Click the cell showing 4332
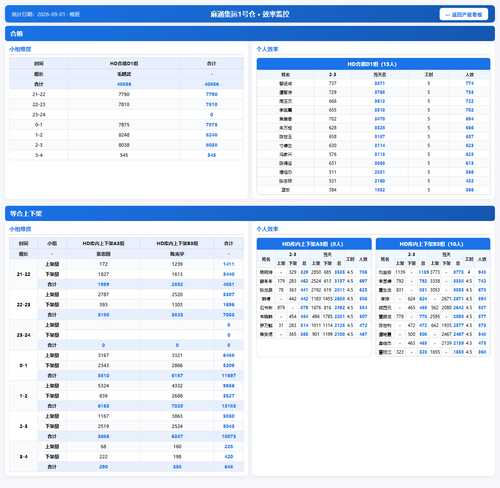The width and height of the screenshot is (500, 488). point(177,386)
